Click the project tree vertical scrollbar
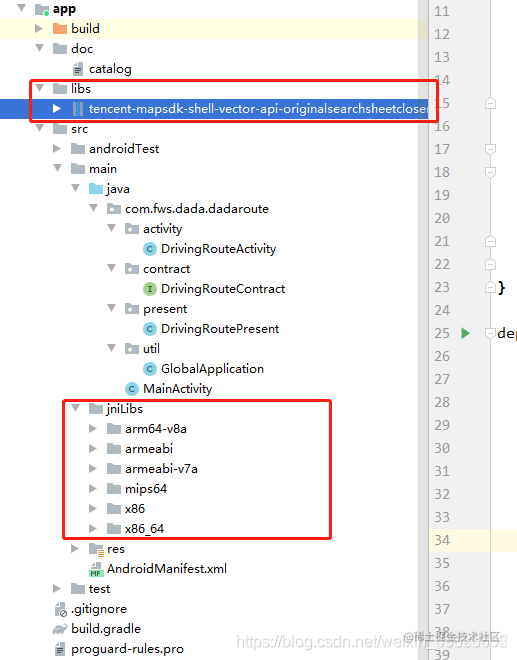 (423, 330)
